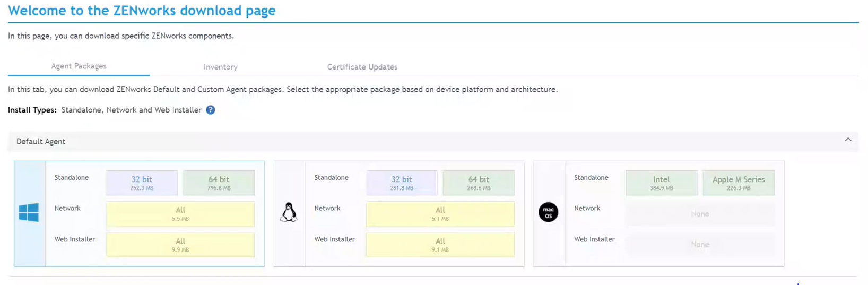Switch to the Inventory tab
The height and width of the screenshot is (285, 868).
point(220,67)
